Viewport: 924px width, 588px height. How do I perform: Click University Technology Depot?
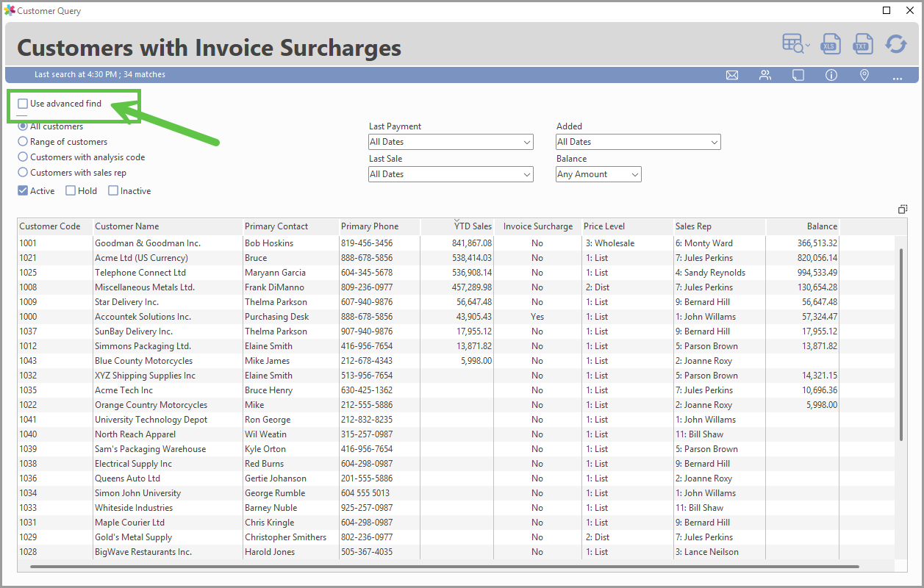coord(151,420)
